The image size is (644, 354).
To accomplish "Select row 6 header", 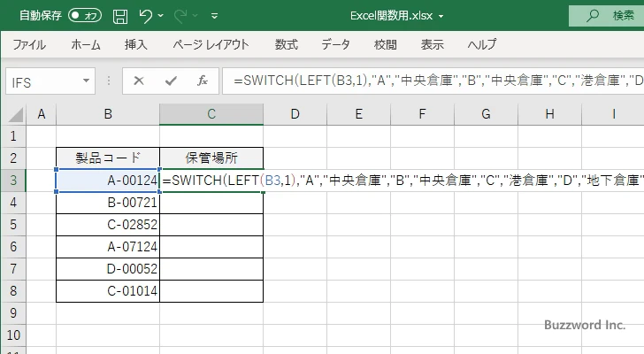I will (x=13, y=247).
